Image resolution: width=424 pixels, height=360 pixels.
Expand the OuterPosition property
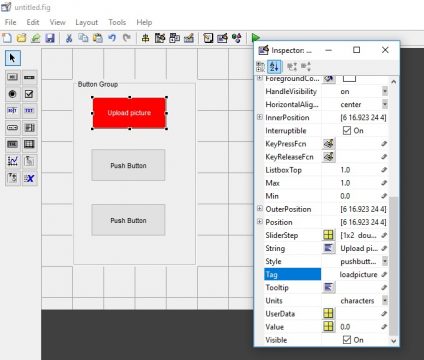(x=260, y=209)
